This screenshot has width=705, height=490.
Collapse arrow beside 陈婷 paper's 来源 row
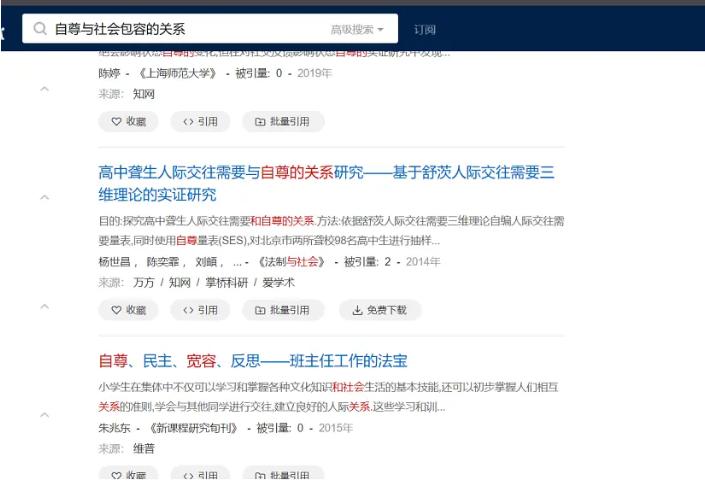45,89
